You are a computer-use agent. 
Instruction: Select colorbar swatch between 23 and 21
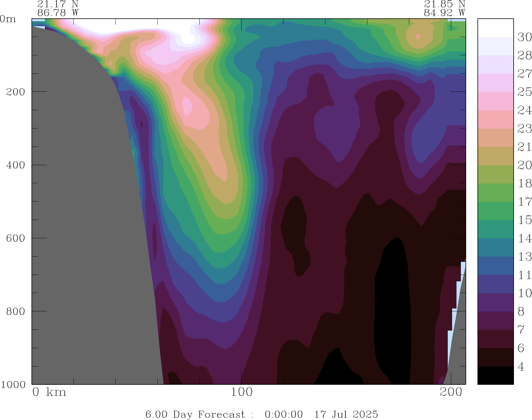(x=495, y=138)
